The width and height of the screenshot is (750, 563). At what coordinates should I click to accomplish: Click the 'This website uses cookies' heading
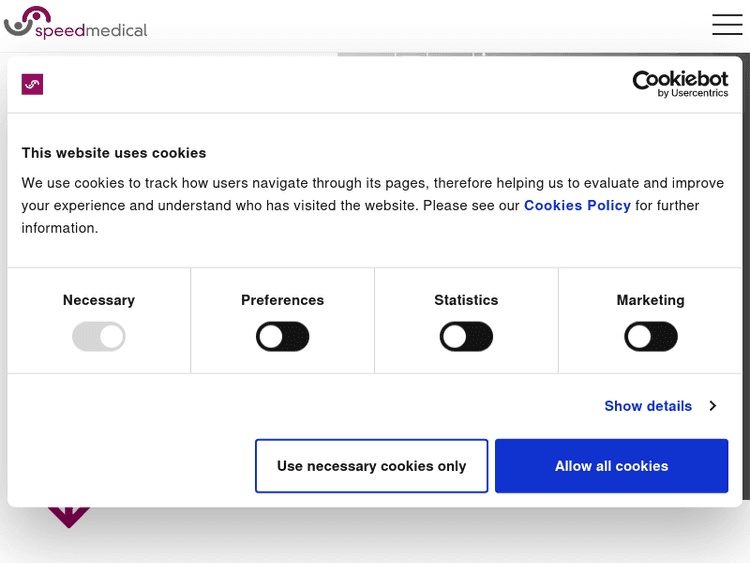pos(114,153)
